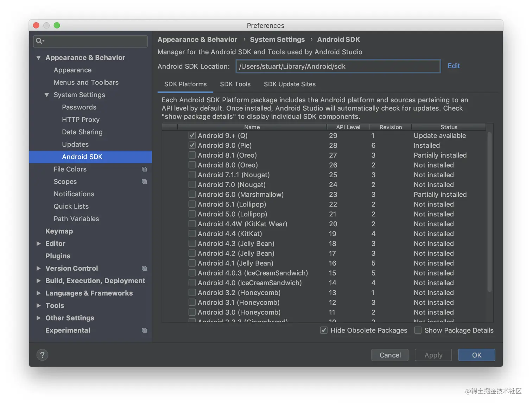
Task: Open Notifications settings
Action: pyautogui.click(x=74, y=194)
